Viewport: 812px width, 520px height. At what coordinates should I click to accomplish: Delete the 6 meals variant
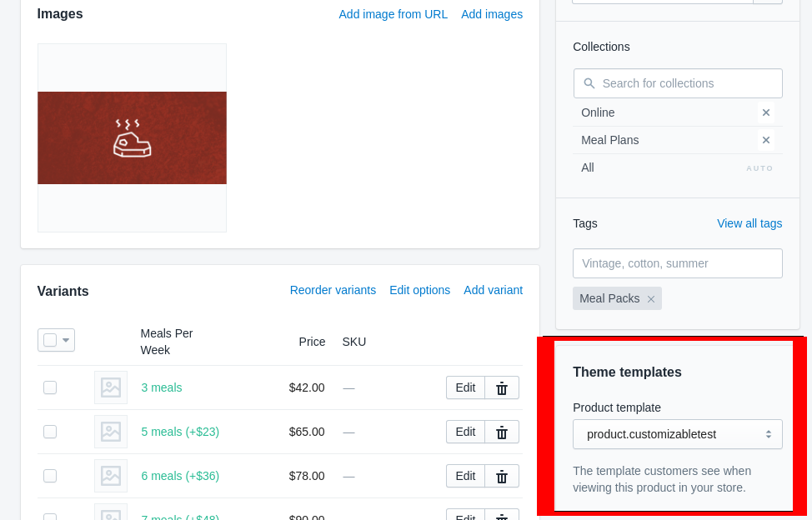pyautogui.click(x=501, y=476)
